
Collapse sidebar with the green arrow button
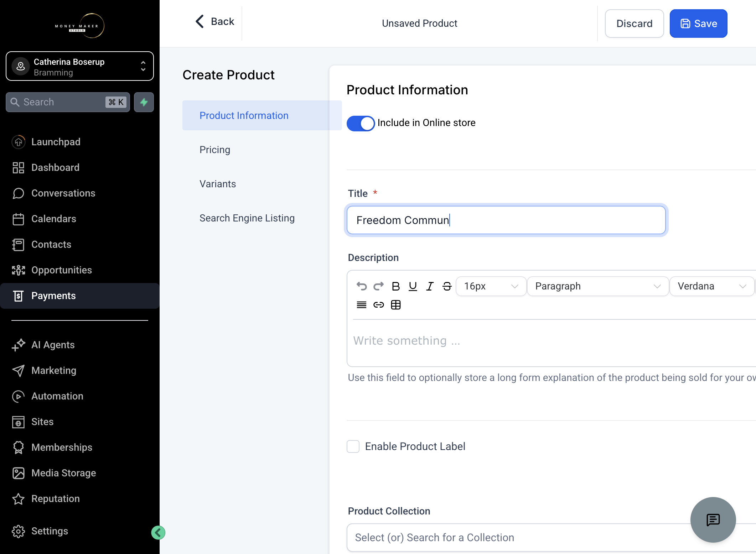(158, 533)
